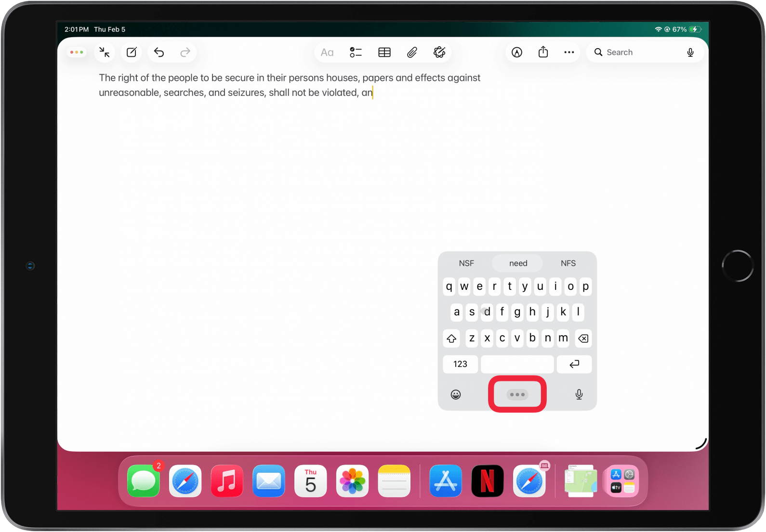Image resolution: width=766 pixels, height=532 pixels.
Task: Open Apple Intelligence writing tools icon
Action: coord(439,52)
